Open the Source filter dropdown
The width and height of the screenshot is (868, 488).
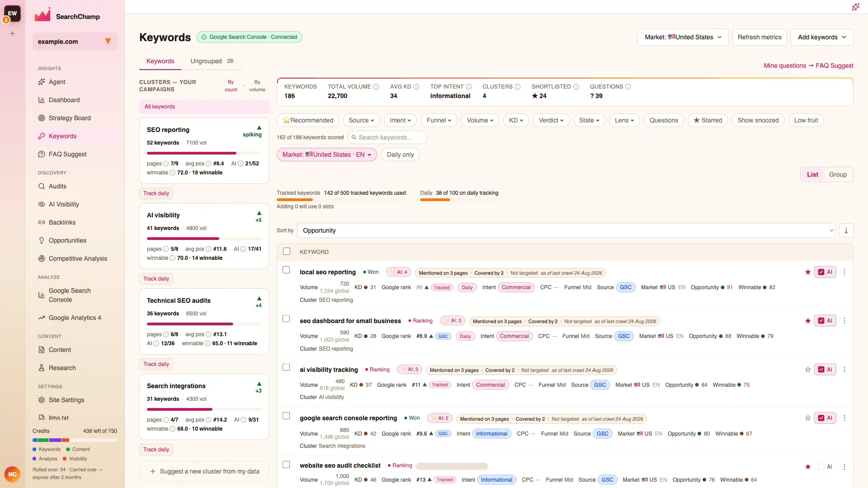[361, 120]
